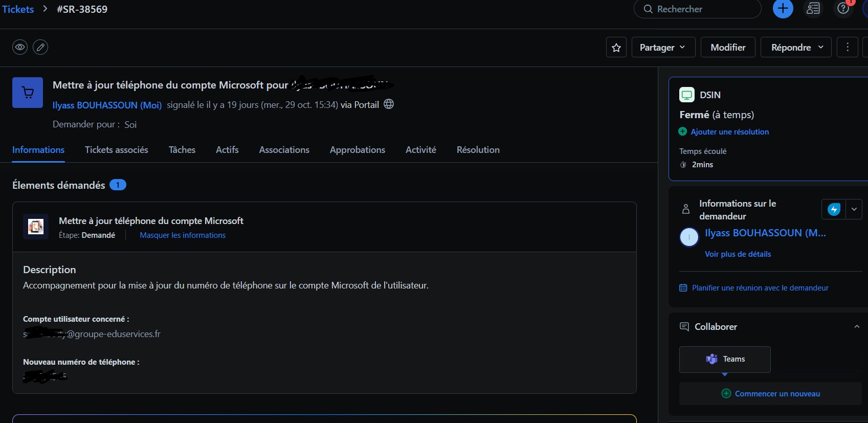Click the pencil edit icon

coord(40,47)
